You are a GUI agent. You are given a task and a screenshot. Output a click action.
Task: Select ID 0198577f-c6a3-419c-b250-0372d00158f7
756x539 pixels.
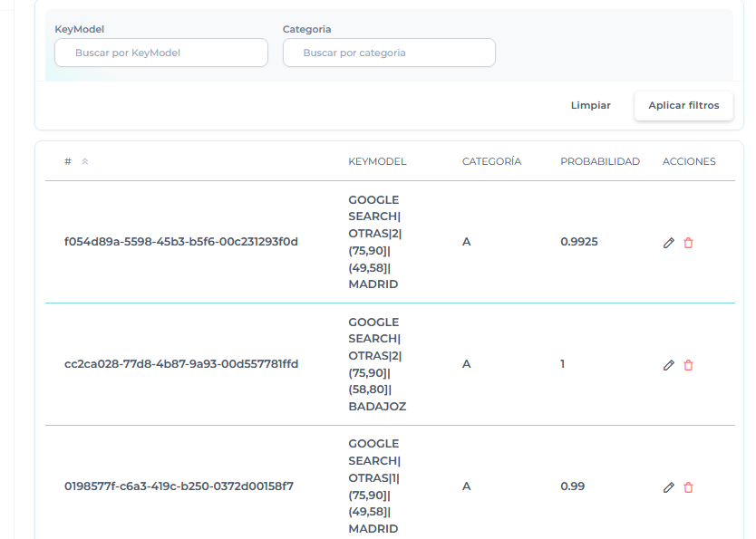(x=179, y=486)
